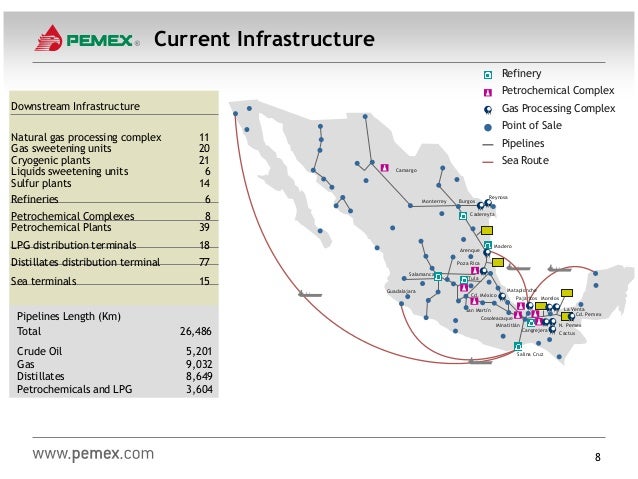Click the Point of Sale legend label
This screenshot has height=479, width=638.
click(x=531, y=125)
